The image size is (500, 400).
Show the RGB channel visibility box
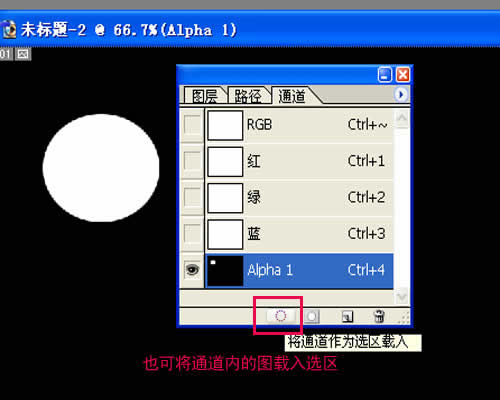pyautogui.click(x=192, y=125)
